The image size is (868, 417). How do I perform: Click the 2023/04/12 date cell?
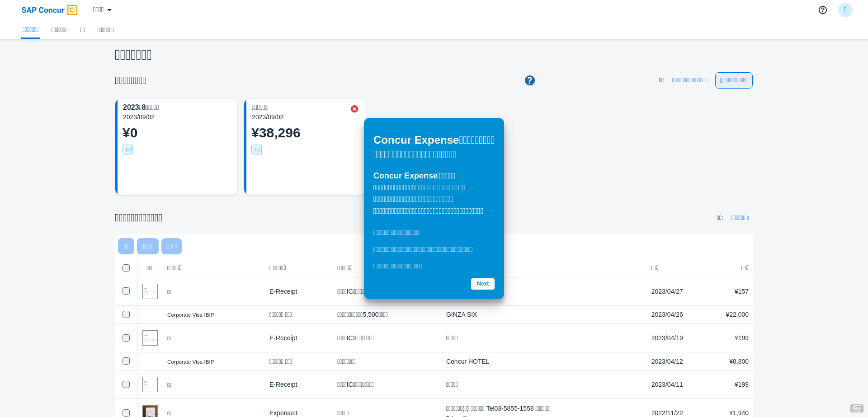667,361
